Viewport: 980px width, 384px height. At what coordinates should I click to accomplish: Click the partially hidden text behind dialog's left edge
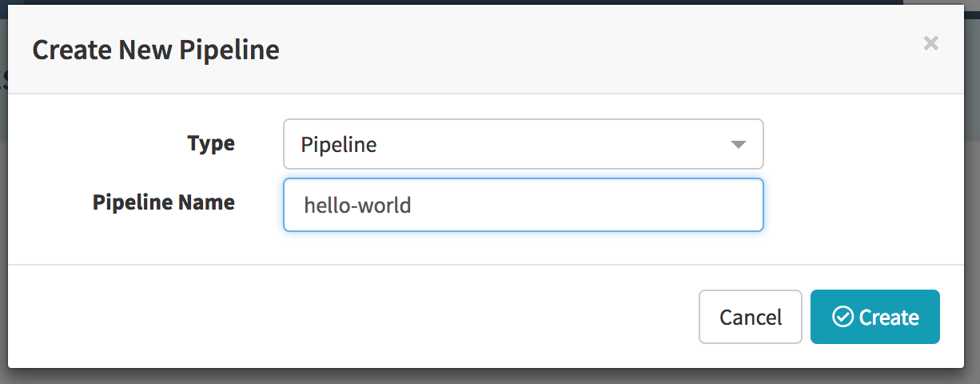4,79
